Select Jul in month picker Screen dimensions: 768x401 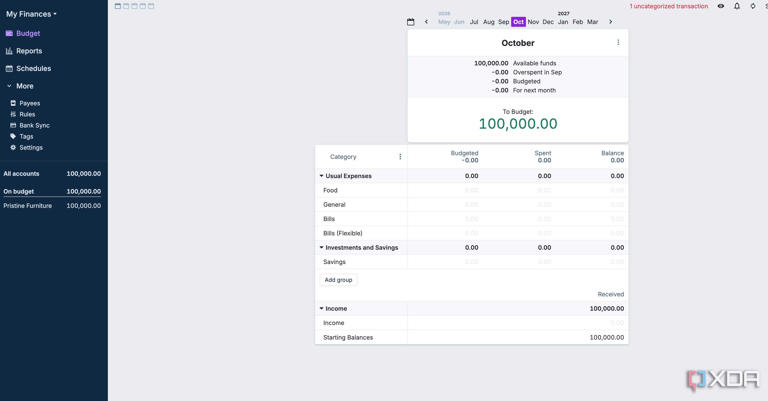pos(474,22)
